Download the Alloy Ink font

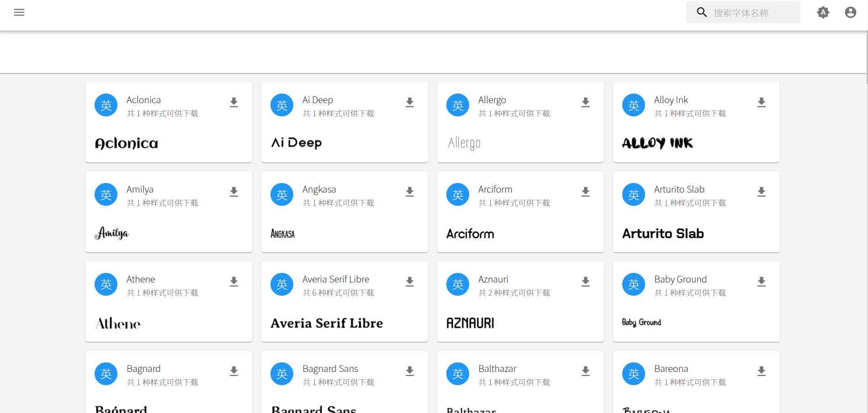(x=762, y=102)
